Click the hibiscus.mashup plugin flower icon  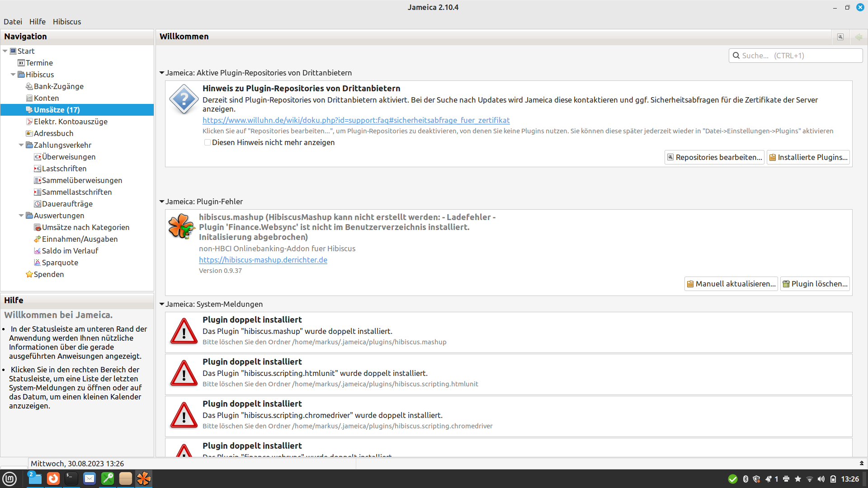pos(181,226)
